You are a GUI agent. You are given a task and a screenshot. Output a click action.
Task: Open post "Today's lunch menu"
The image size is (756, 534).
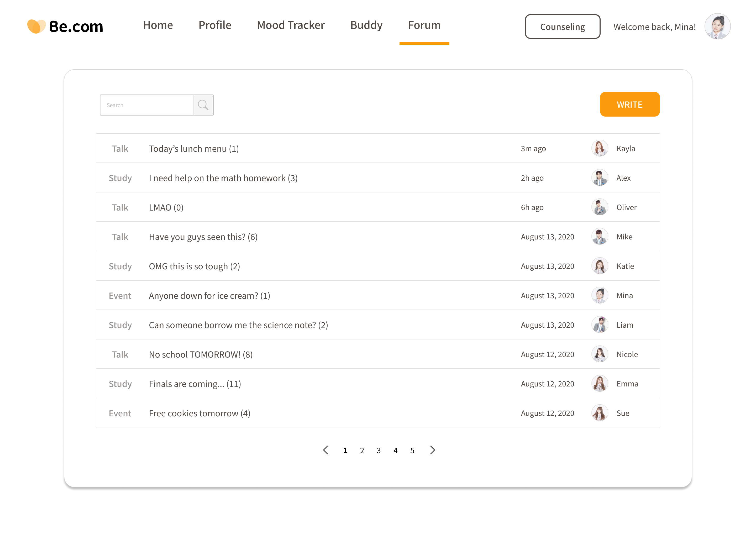coord(194,149)
